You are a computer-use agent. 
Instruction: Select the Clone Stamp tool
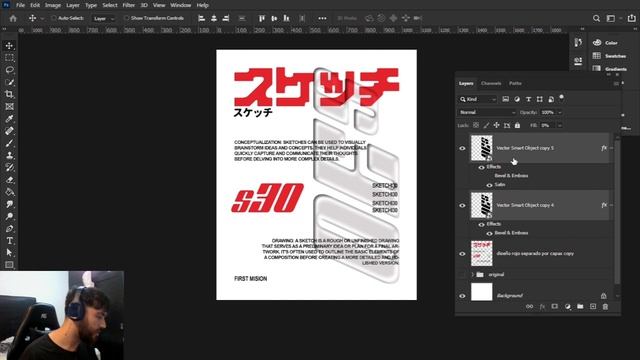[9, 156]
